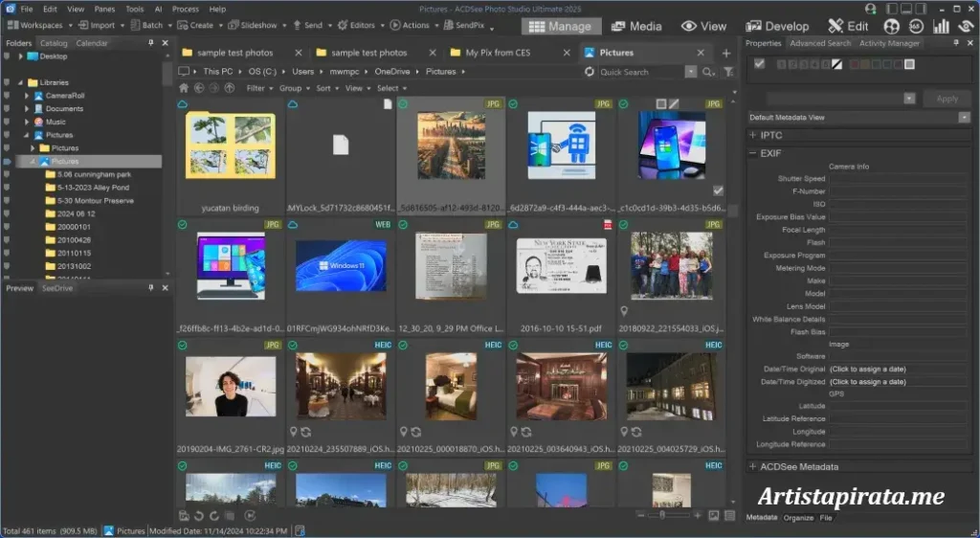Open the Select dropdown
The image size is (980, 538).
pyautogui.click(x=391, y=88)
